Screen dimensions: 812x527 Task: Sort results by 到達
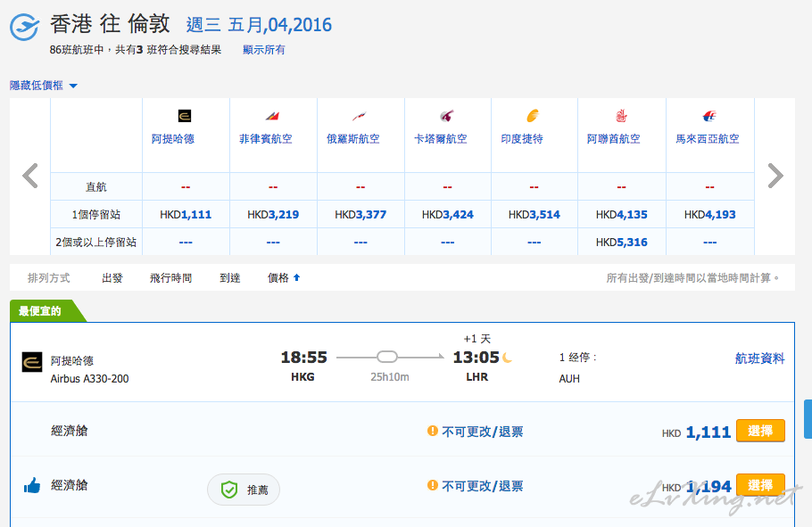tap(230, 278)
